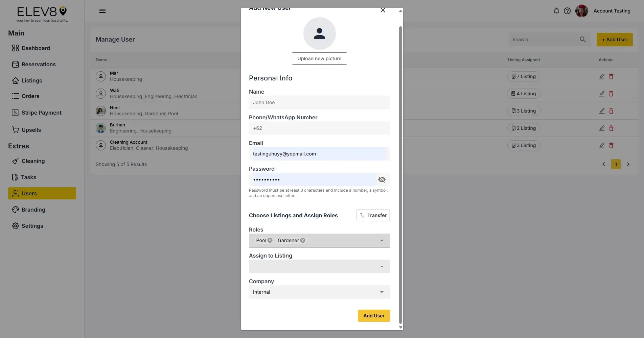Click the Transfer icon in the user form
This screenshot has width=644, height=338.
362,215
